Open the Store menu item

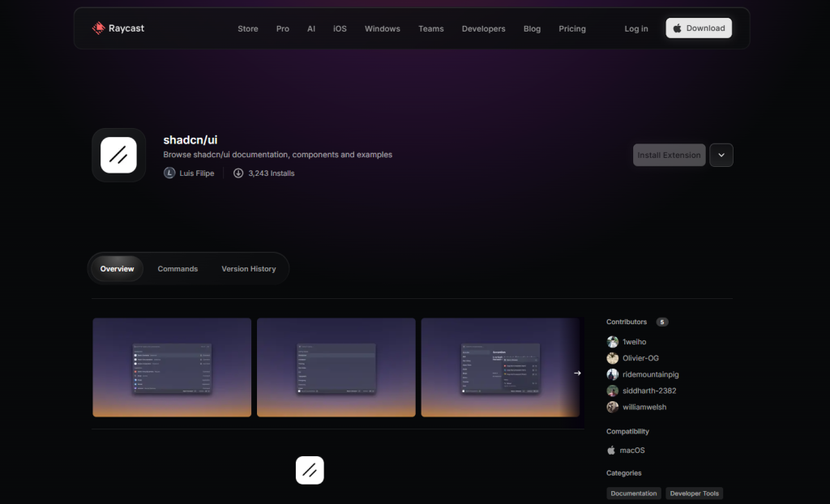pyautogui.click(x=248, y=28)
